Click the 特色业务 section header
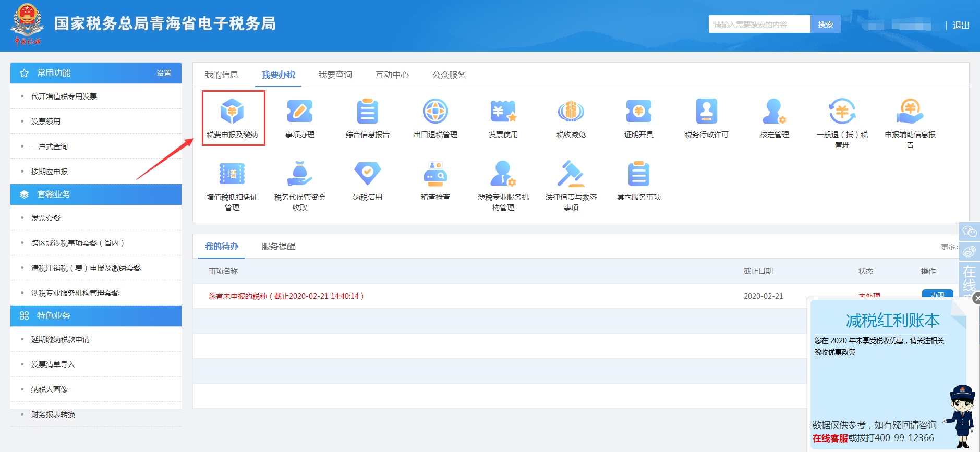The height and width of the screenshot is (452, 980). click(x=96, y=316)
